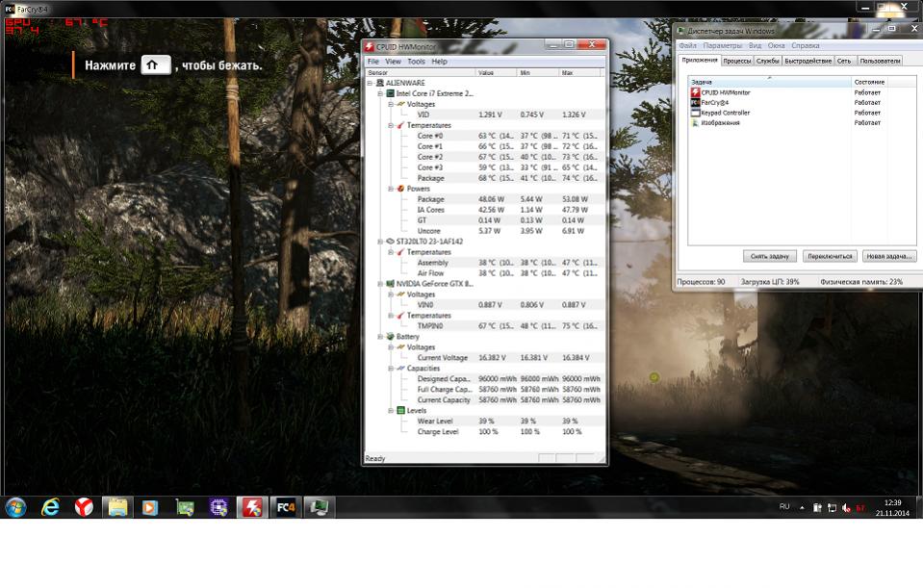Open the Tools menu in HWMonitor
The image size is (923, 588).
[416, 62]
